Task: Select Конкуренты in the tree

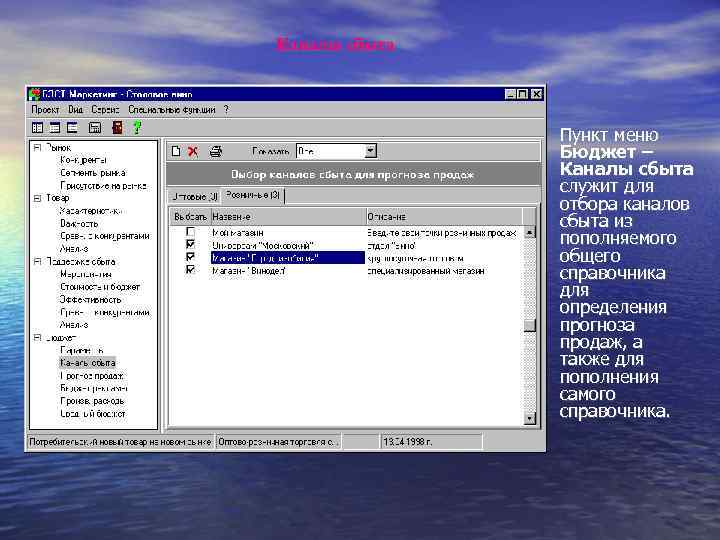Action: pos(83,160)
